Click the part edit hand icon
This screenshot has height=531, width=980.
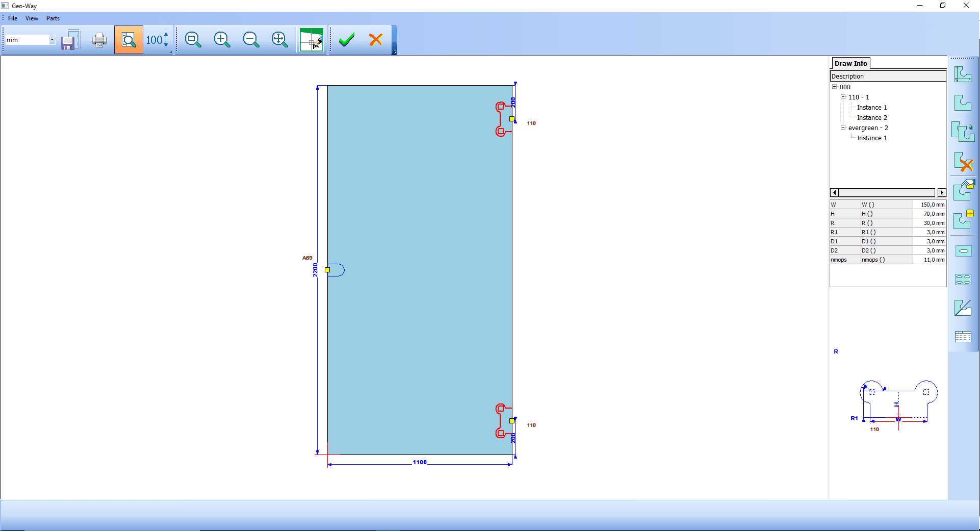963,189
